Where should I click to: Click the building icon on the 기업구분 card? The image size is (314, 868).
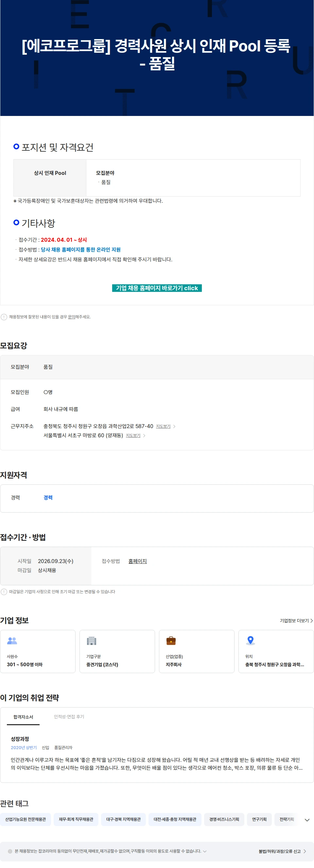click(92, 641)
